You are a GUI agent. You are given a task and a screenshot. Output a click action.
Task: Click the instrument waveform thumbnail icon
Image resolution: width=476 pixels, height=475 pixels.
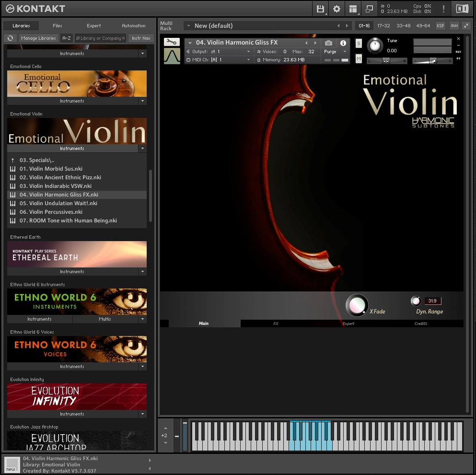172,56
